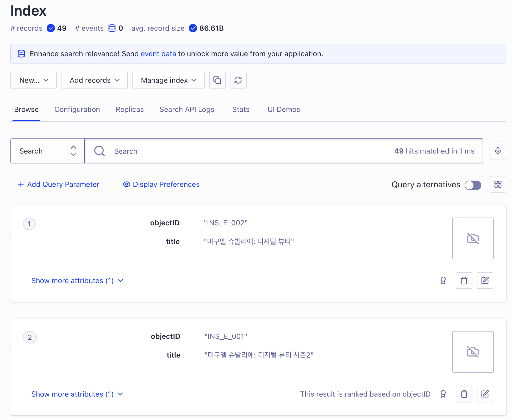Click the refresh index icon button
The image size is (512, 420).
point(238,80)
